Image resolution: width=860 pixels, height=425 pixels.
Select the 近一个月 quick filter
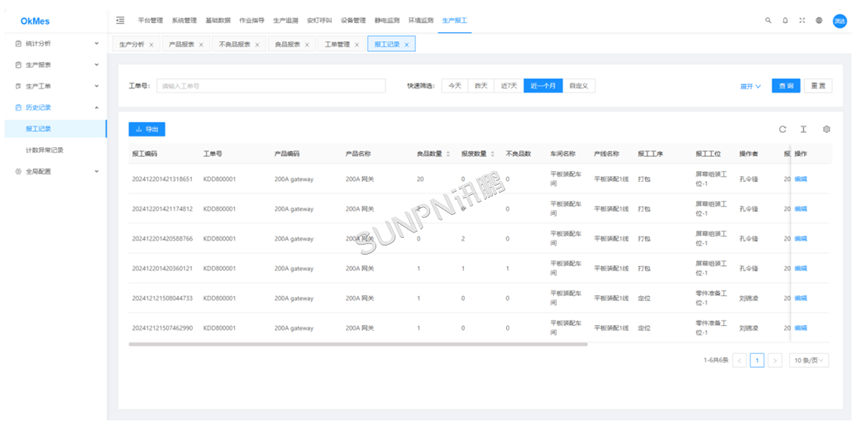[543, 86]
